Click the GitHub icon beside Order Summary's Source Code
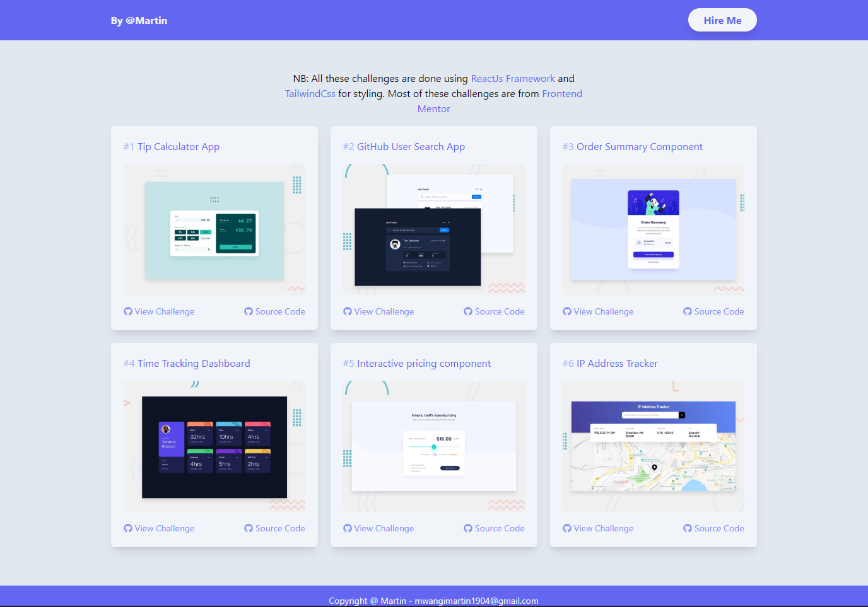The width and height of the screenshot is (868, 607). pyautogui.click(x=687, y=311)
